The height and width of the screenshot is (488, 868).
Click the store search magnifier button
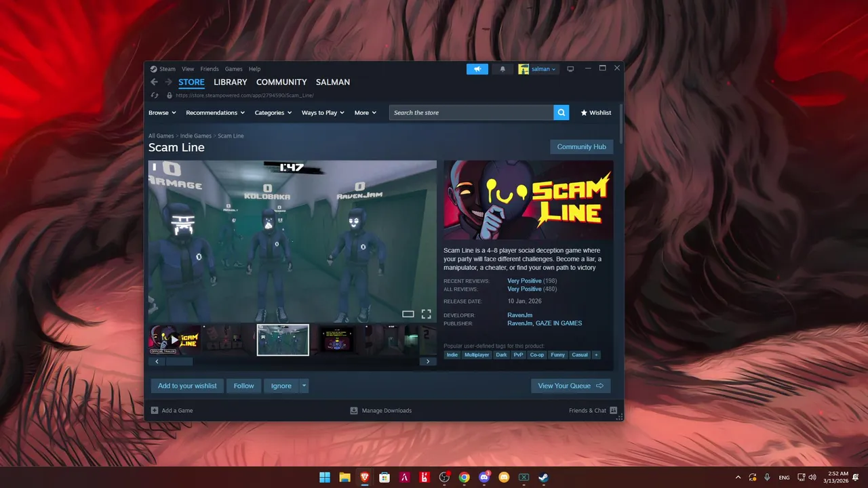[x=561, y=113]
